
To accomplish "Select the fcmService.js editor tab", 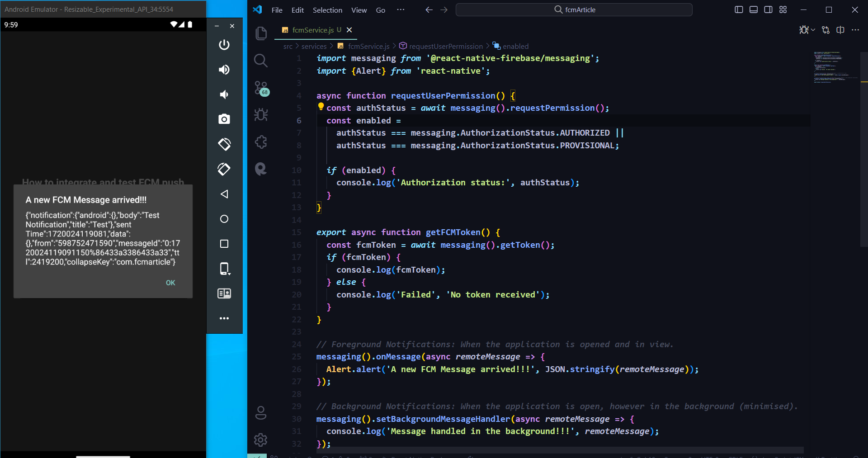I will coord(312,30).
